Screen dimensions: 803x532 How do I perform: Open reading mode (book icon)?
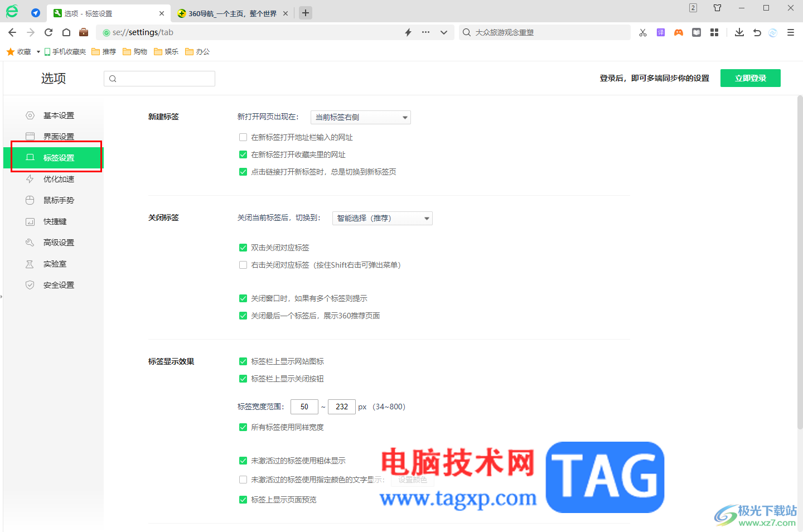696,32
